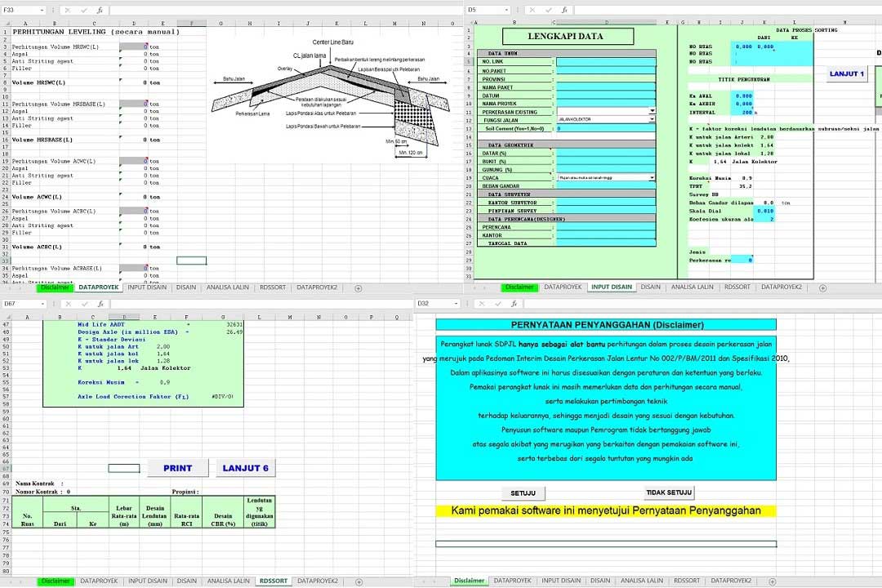Click the 'Volume HRSWC(L)' label
Screen dimensions: 882x588
(39, 82)
